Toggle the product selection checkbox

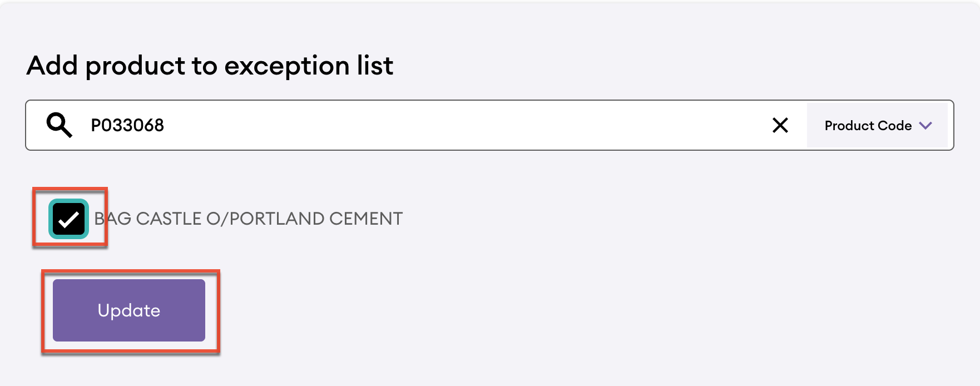pyautogui.click(x=69, y=219)
